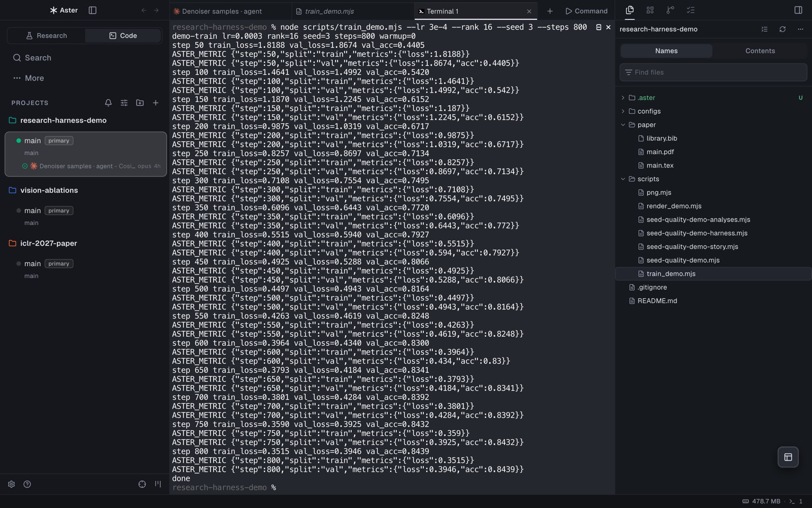Viewport: 812px width, 508px height.
Task: Click the Find files input
Action: point(713,72)
